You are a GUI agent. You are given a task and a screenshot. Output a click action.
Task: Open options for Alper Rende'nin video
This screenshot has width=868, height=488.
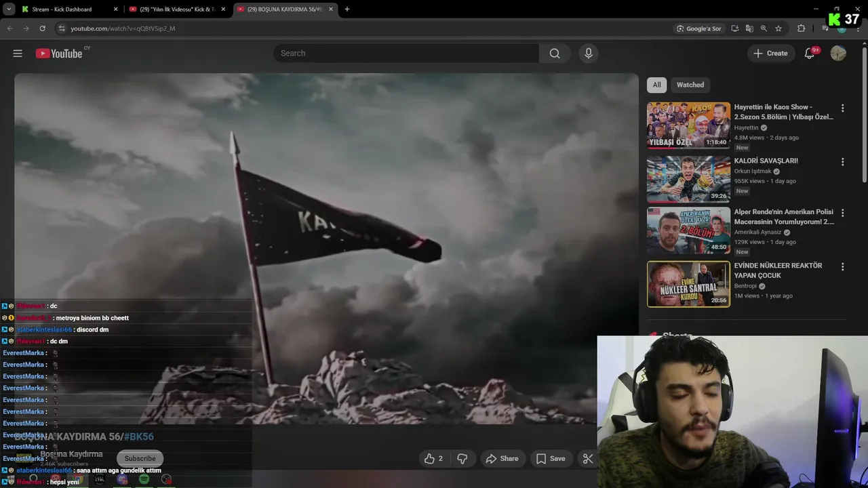pos(842,213)
